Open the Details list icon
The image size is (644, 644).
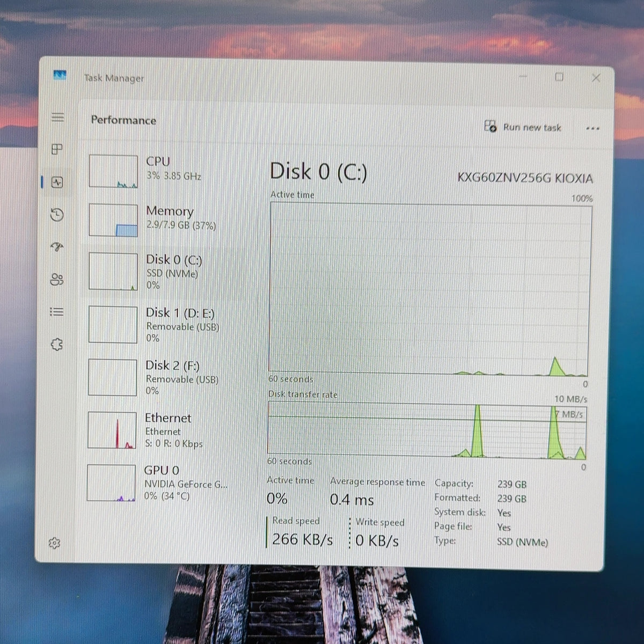click(56, 312)
